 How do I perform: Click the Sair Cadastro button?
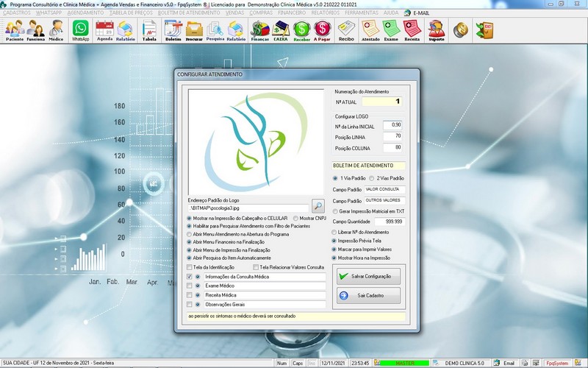click(x=368, y=296)
